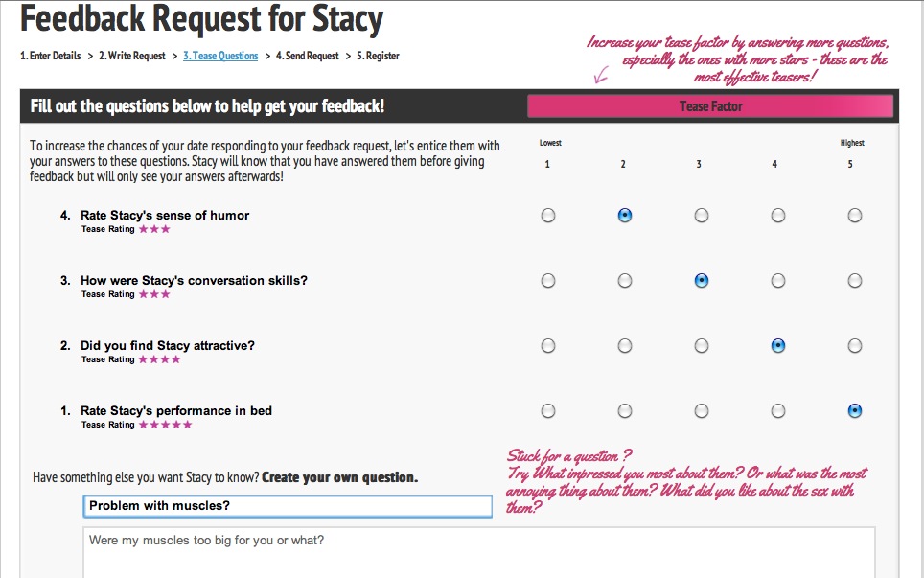This screenshot has width=924, height=578.
Task: Select rating 4 for conversation skills
Action: pos(778,281)
